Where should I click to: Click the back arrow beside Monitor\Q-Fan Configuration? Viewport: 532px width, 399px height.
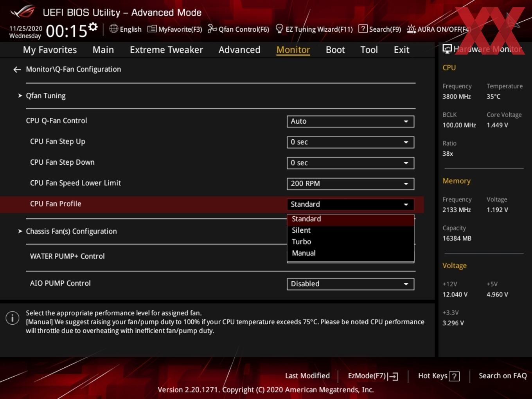point(17,70)
